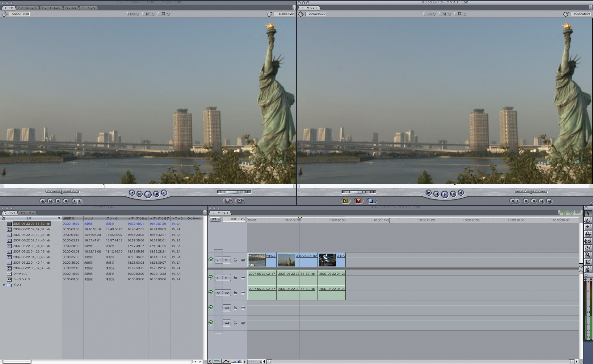593x364 pixels.
Task: Select シーケンス 3 in Browser list
Action: (x=21, y=279)
